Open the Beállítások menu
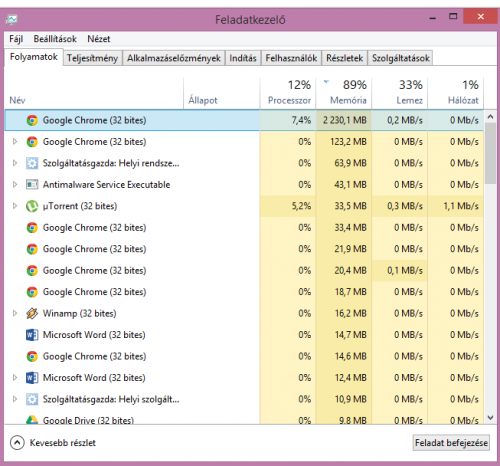Screen dimensions: 500x466 tap(55, 39)
